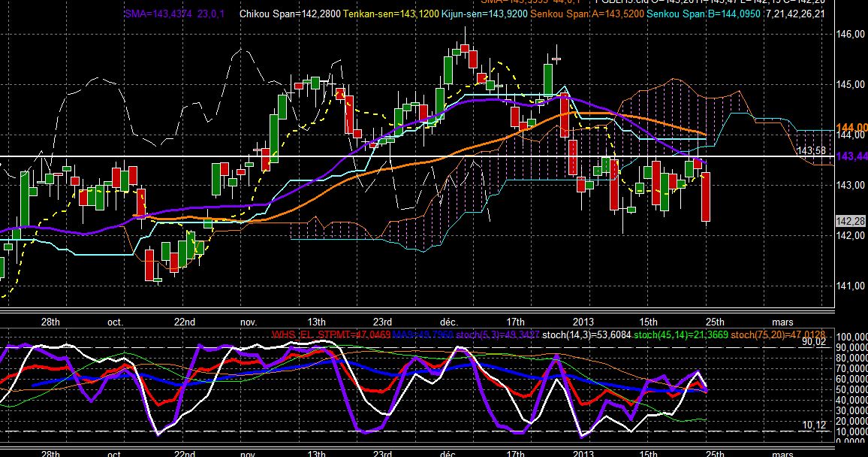
Task: Click 'mars' on the price chart date axis
Action: coord(782,322)
